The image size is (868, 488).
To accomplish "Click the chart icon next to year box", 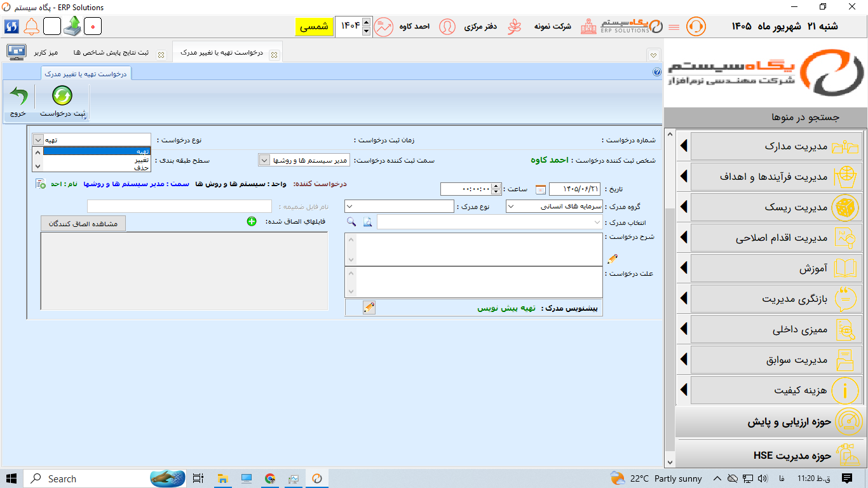I will pyautogui.click(x=383, y=27).
